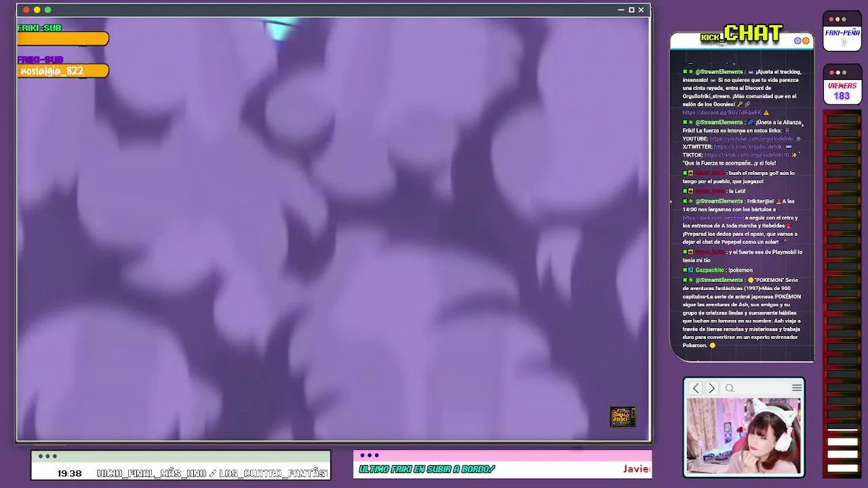
Task: Click the nostalgia_822 subscriber name
Action: point(52,71)
